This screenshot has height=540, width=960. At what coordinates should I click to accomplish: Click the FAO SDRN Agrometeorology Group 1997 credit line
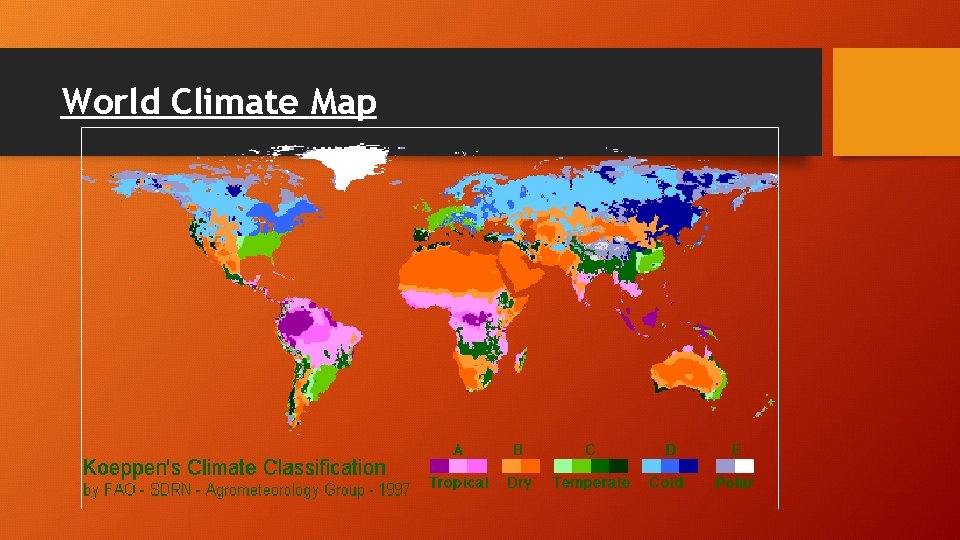[x=246, y=490]
